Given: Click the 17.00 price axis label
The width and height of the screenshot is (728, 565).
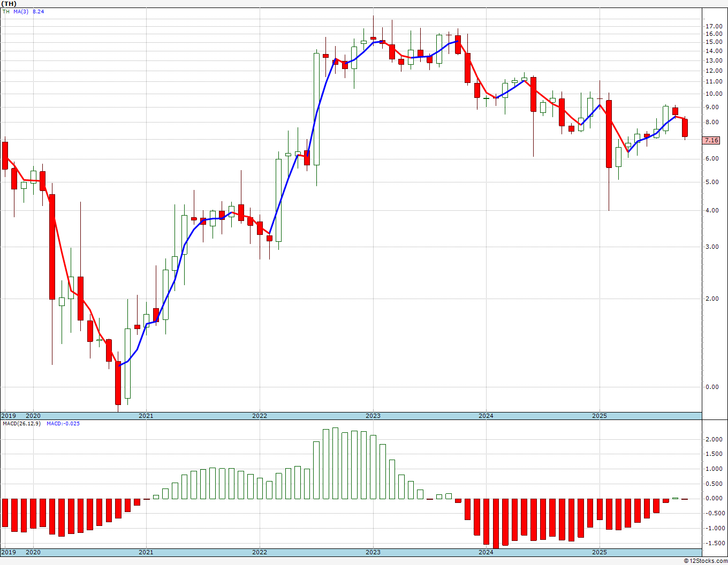Looking at the screenshot, I should pyautogui.click(x=714, y=26).
